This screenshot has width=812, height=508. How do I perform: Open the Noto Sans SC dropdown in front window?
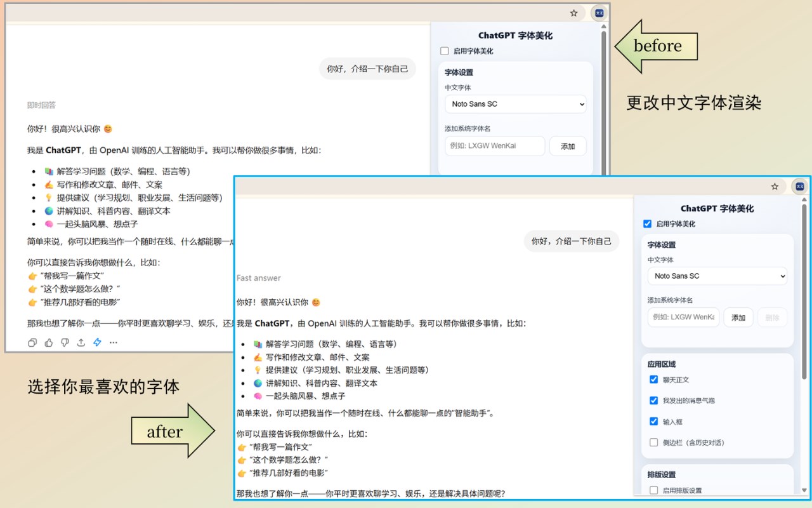(x=717, y=276)
